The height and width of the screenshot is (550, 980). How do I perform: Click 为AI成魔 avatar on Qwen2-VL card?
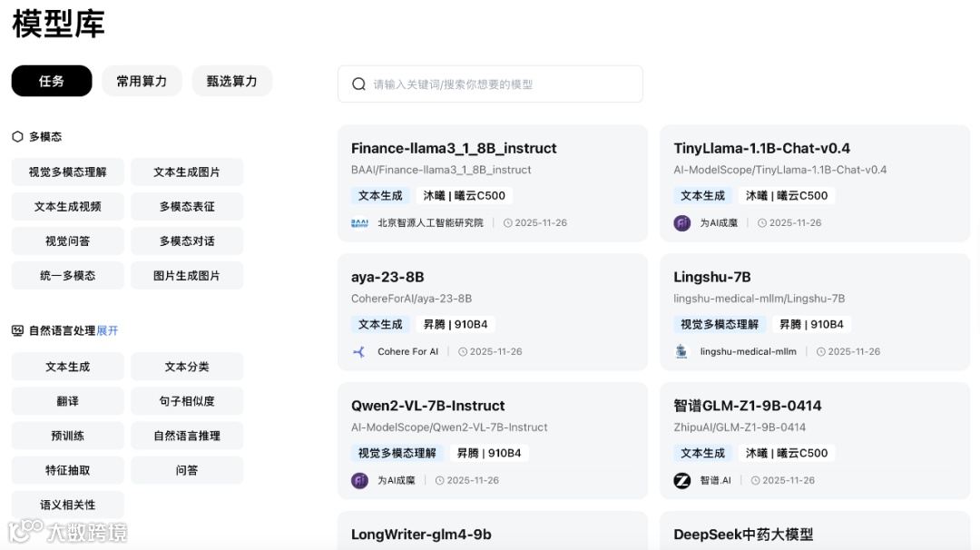click(x=359, y=480)
